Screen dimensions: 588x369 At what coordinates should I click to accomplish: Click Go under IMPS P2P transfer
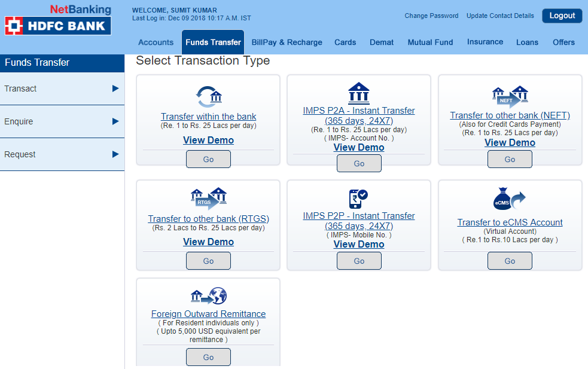(x=359, y=261)
